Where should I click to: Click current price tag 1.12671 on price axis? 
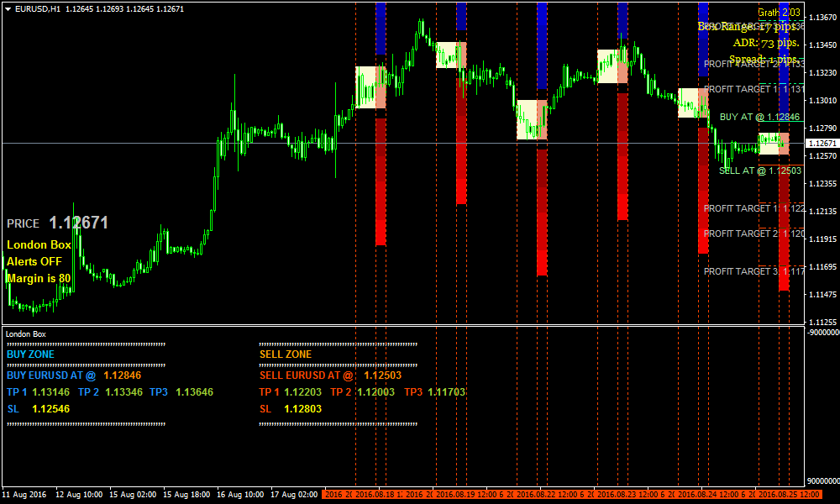821,144
